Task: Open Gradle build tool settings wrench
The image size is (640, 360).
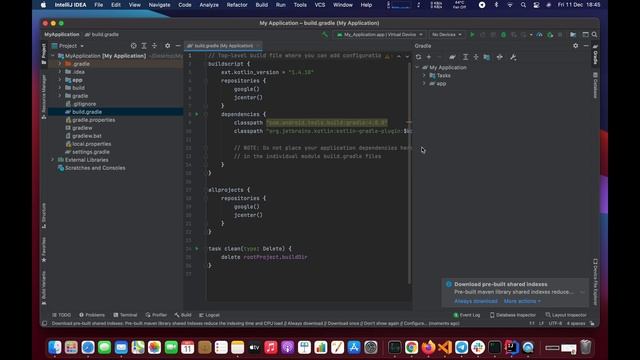Action: (x=513, y=57)
